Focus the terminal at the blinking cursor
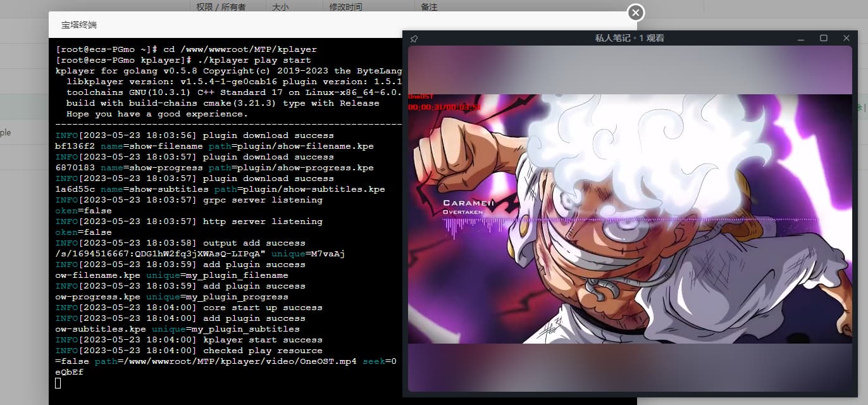 click(58, 383)
